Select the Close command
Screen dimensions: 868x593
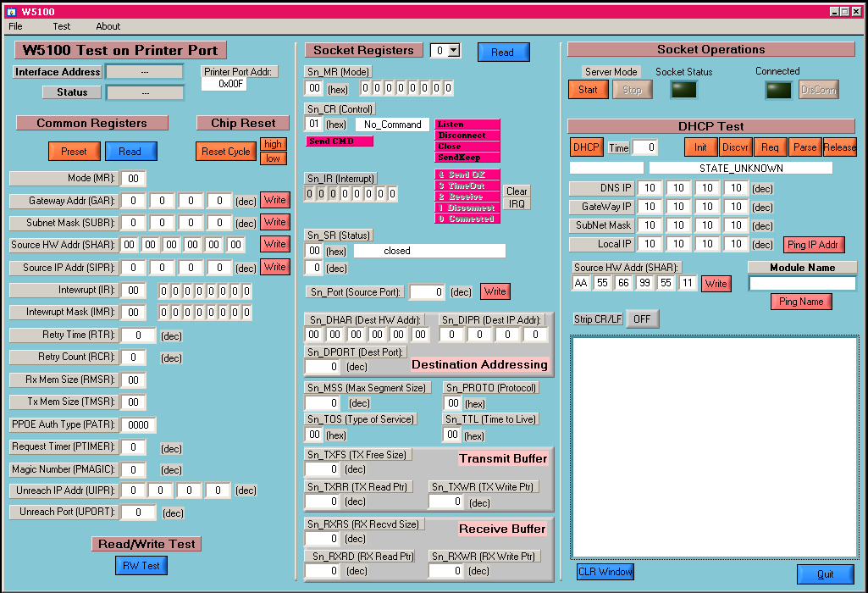[467, 147]
